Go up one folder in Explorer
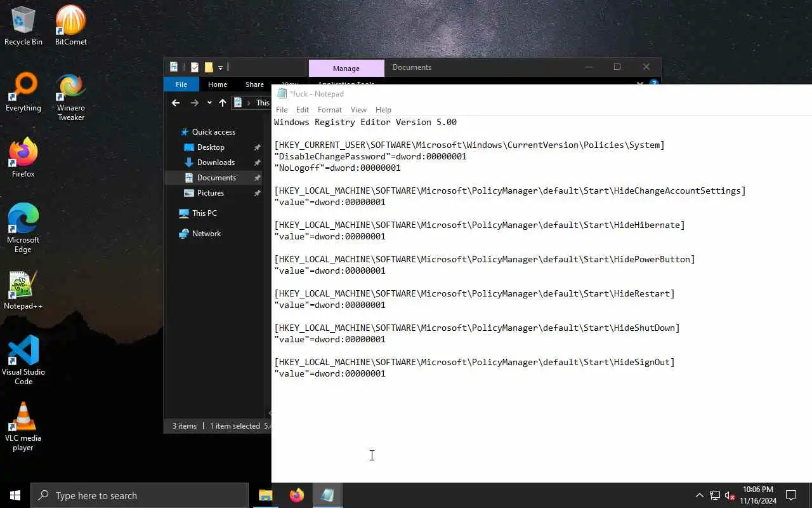This screenshot has width=812, height=508. (x=223, y=103)
